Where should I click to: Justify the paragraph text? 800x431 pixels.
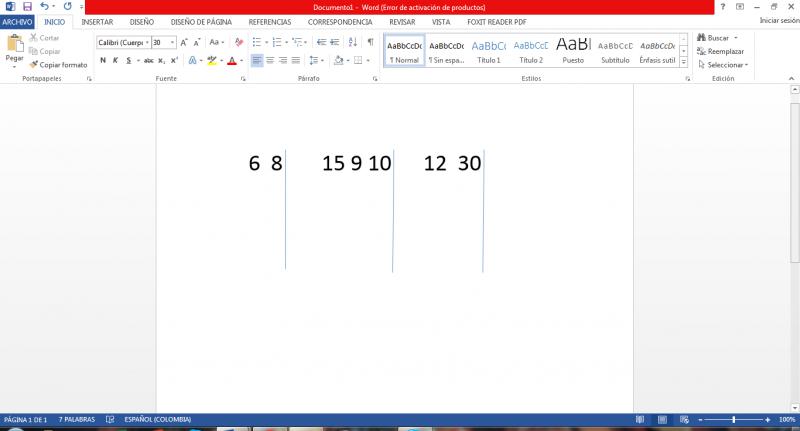pos(296,60)
